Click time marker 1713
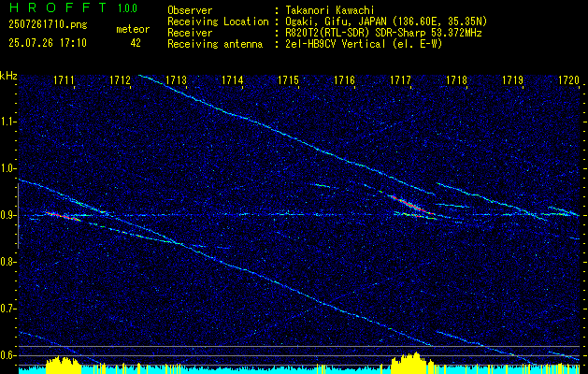This screenshot has height=374, width=588. 177,79
